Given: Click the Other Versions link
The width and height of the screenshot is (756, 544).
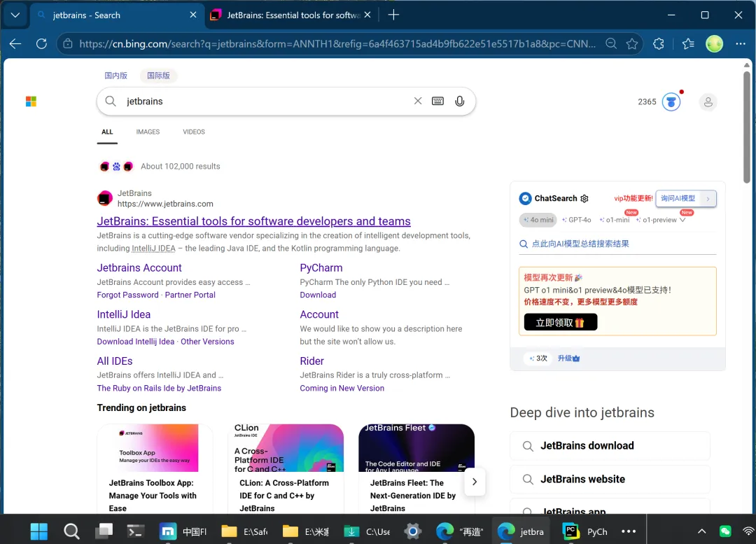Looking at the screenshot, I should (x=207, y=342).
